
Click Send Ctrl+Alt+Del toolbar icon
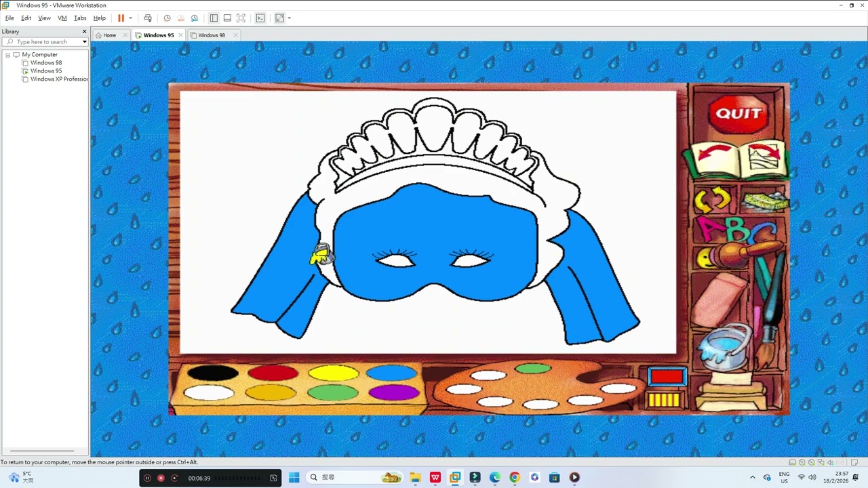point(148,18)
